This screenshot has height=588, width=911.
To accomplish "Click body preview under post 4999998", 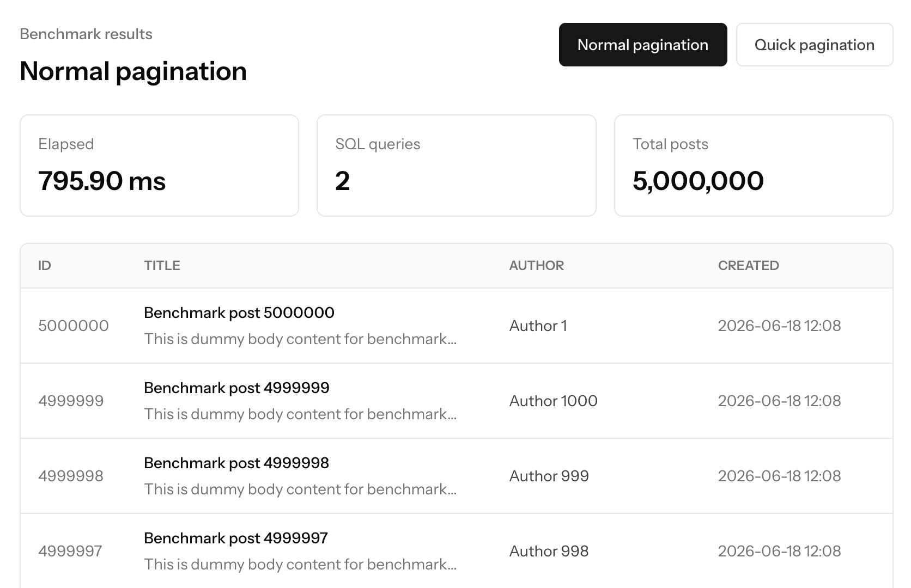I will pos(300,489).
